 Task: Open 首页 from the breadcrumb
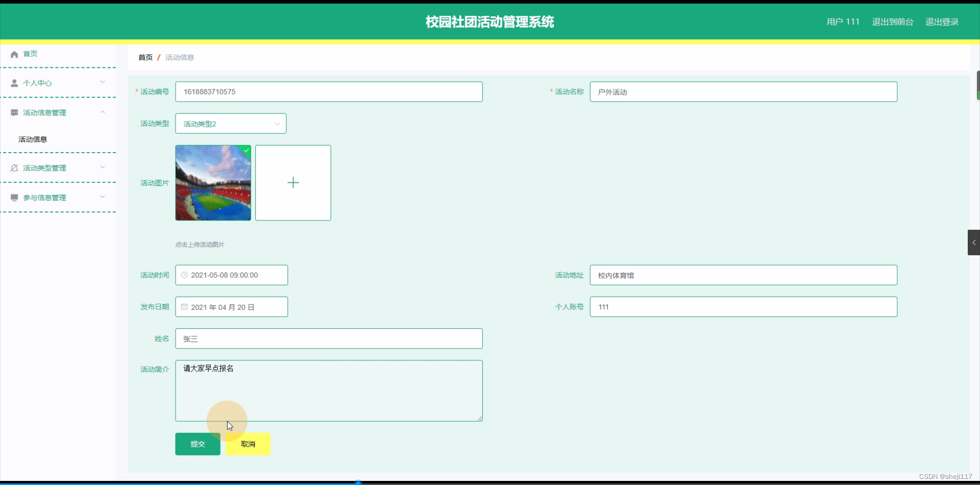(144, 57)
